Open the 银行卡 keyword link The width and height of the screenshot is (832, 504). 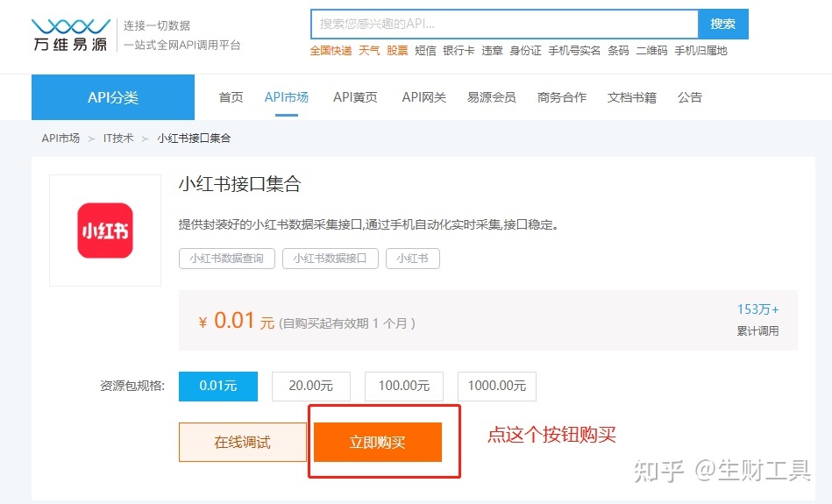[459, 51]
